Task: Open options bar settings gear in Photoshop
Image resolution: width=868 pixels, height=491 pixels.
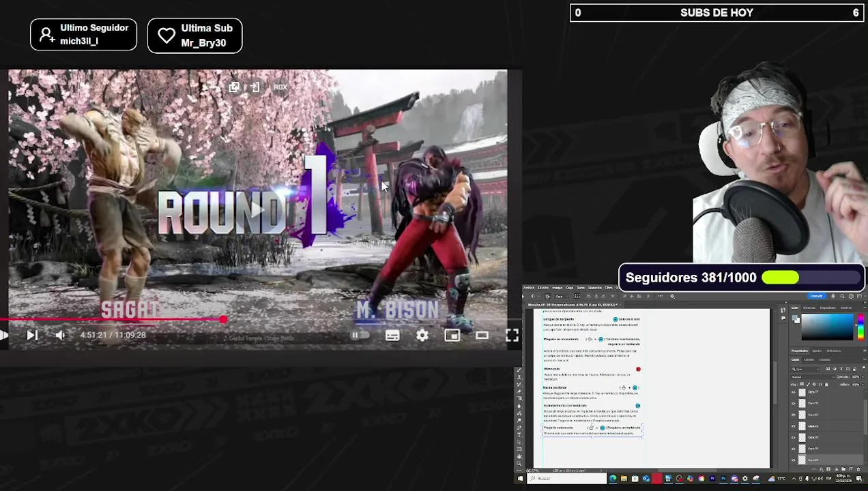Action: [x=672, y=296]
